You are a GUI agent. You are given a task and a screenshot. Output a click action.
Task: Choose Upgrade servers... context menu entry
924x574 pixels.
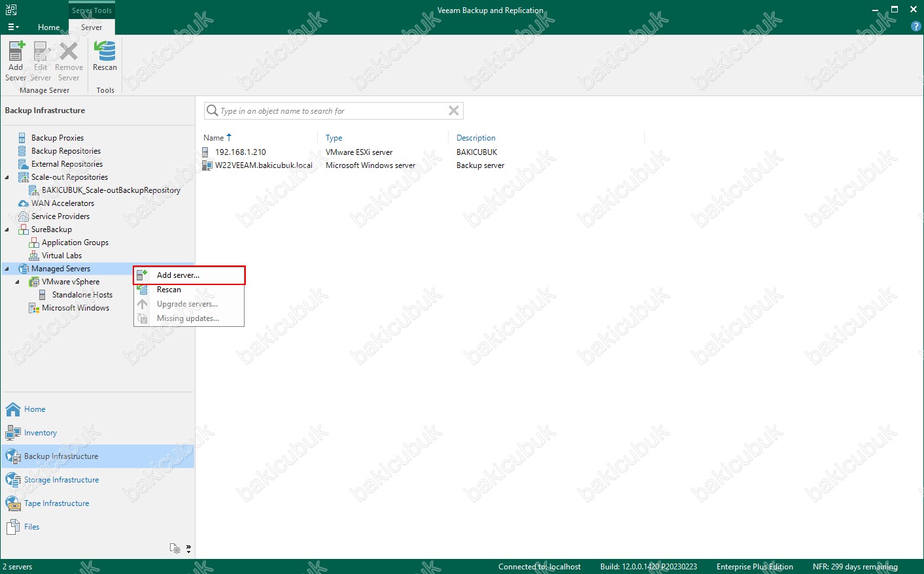[189, 304]
